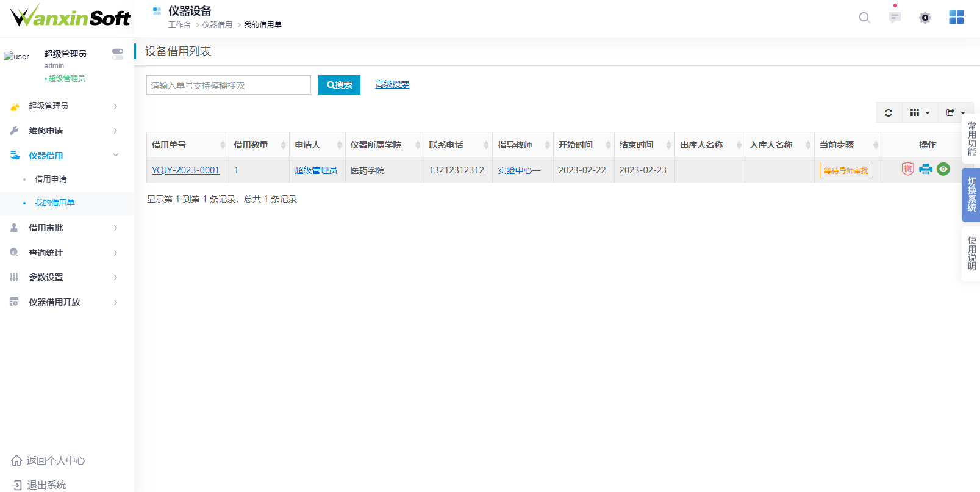This screenshot has width=980, height=492.
Task: Click the order number search input field
Action: click(x=229, y=85)
